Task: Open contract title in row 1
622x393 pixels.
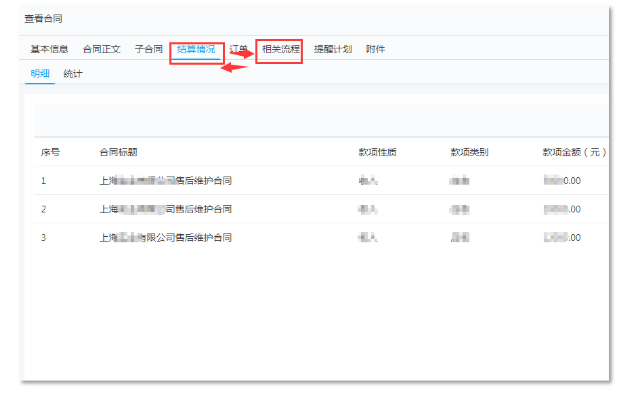Action: pyautogui.click(x=165, y=181)
